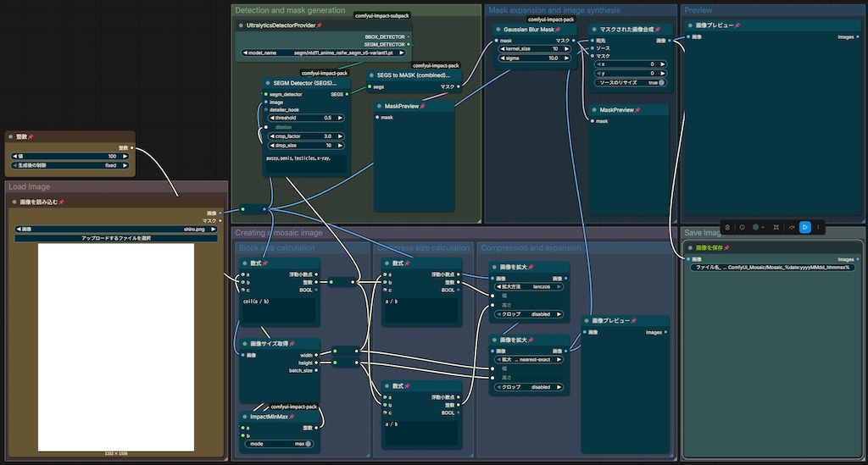Click the bypass curved-arrow icon in node toolbar
868x465 pixels.
(x=791, y=227)
